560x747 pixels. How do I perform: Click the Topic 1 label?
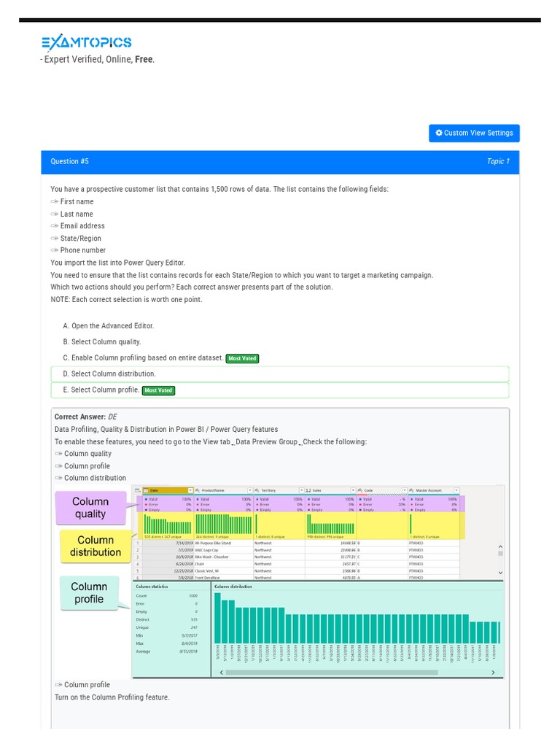click(x=498, y=161)
